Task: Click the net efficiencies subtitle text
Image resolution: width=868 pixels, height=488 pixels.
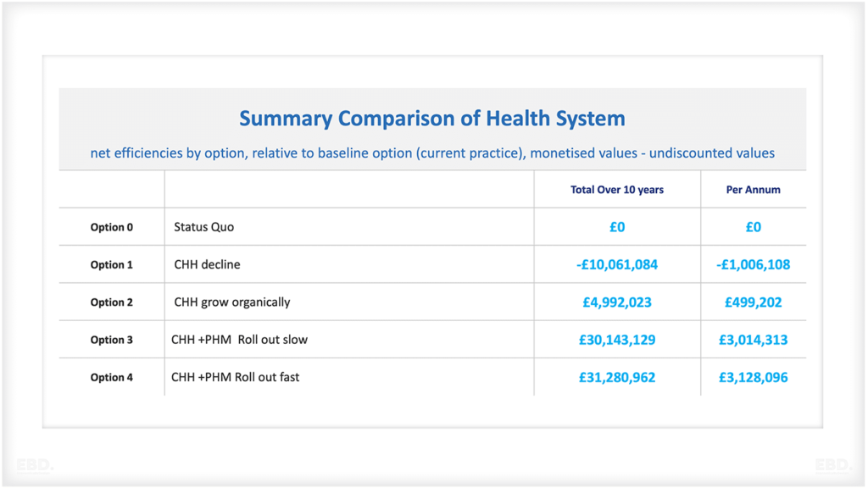Action: tap(432, 153)
